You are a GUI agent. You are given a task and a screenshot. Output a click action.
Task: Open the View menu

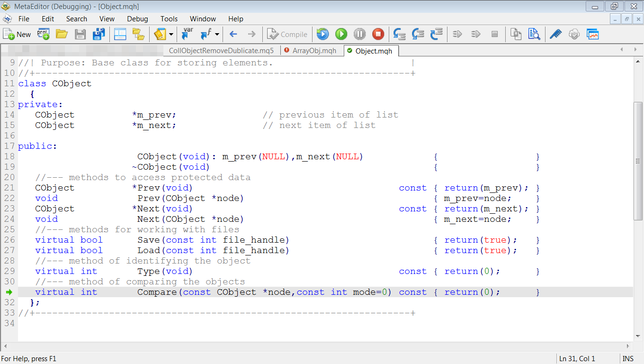pyautogui.click(x=107, y=19)
